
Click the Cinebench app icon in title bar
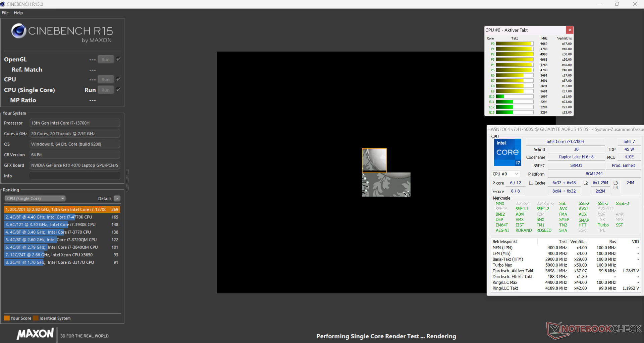3,4
